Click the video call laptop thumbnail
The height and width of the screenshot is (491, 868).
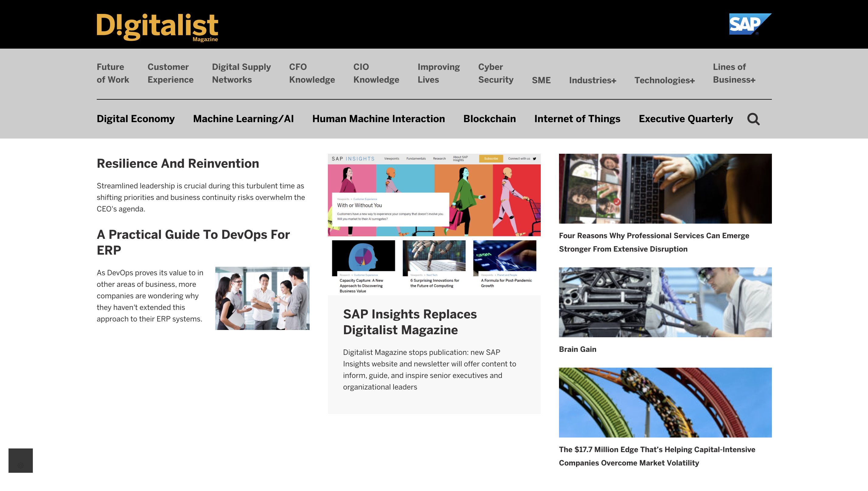tap(665, 188)
